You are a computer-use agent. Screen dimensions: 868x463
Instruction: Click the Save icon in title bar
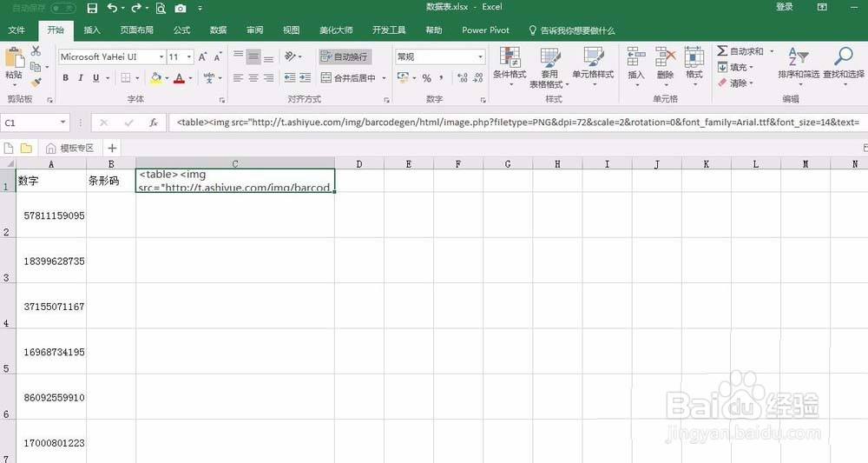[x=92, y=8]
